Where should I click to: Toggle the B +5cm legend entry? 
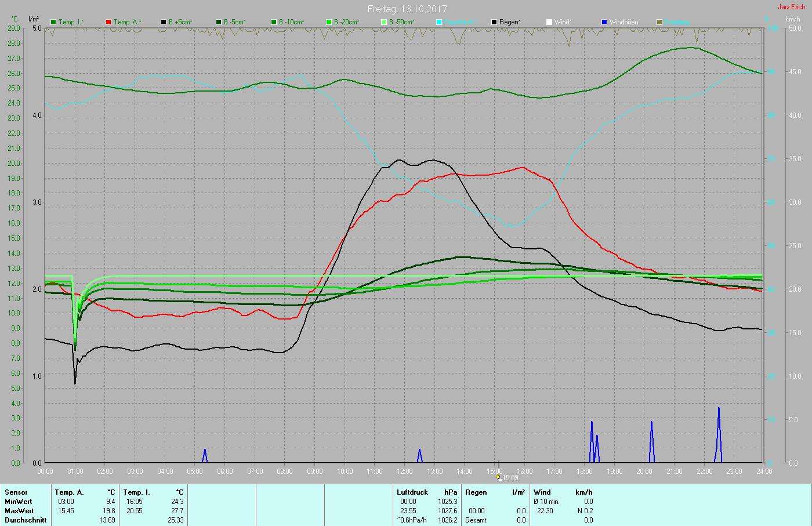[x=164, y=22]
